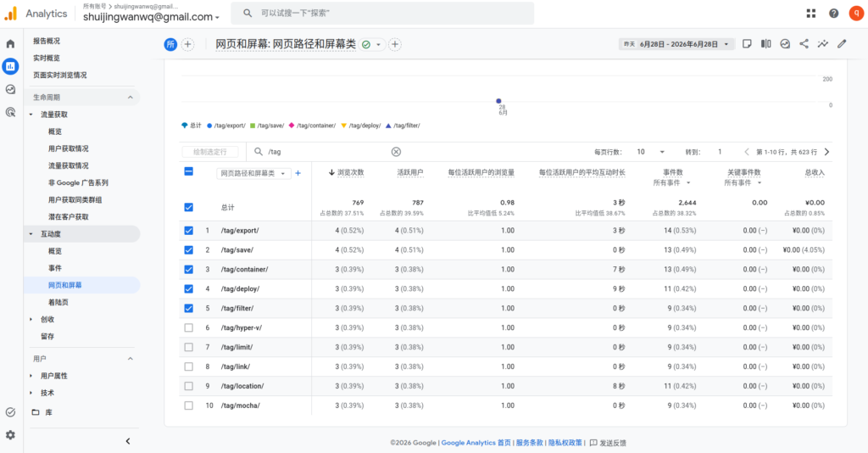Image resolution: width=868 pixels, height=453 pixels.
Task: Click the Google Analytics home footer link
Action: (476, 443)
